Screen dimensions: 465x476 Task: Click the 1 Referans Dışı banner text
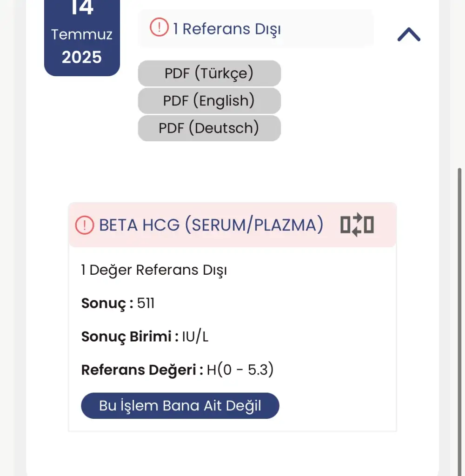pos(227,29)
